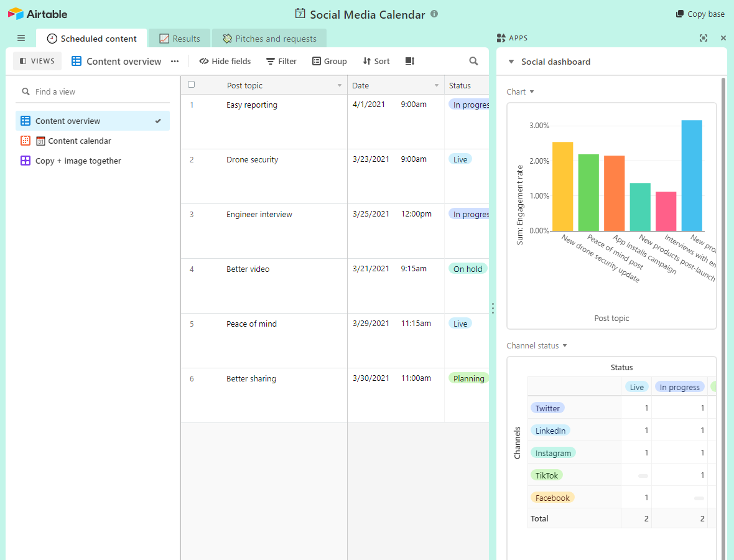734x560 pixels.
Task: Open the view options three-dots menu
Action: coord(175,62)
